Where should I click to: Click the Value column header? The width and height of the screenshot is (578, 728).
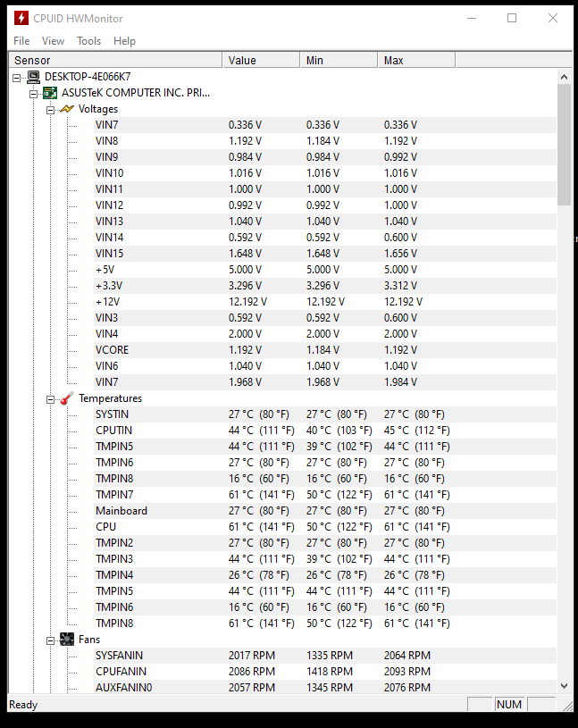tap(261, 61)
